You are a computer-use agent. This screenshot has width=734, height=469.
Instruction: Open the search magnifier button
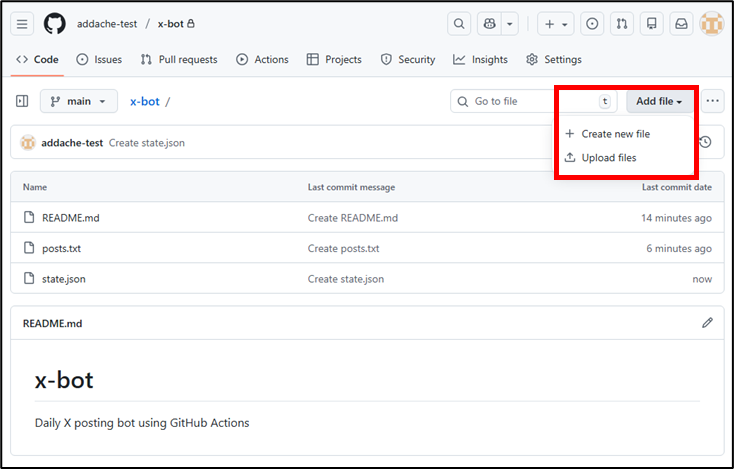[x=459, y=23]
